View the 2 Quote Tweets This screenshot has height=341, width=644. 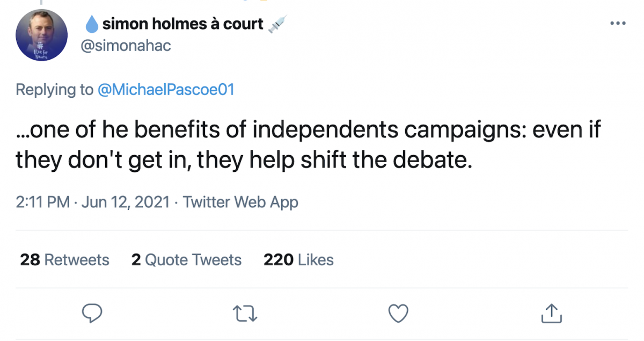[x=186, y=260]
